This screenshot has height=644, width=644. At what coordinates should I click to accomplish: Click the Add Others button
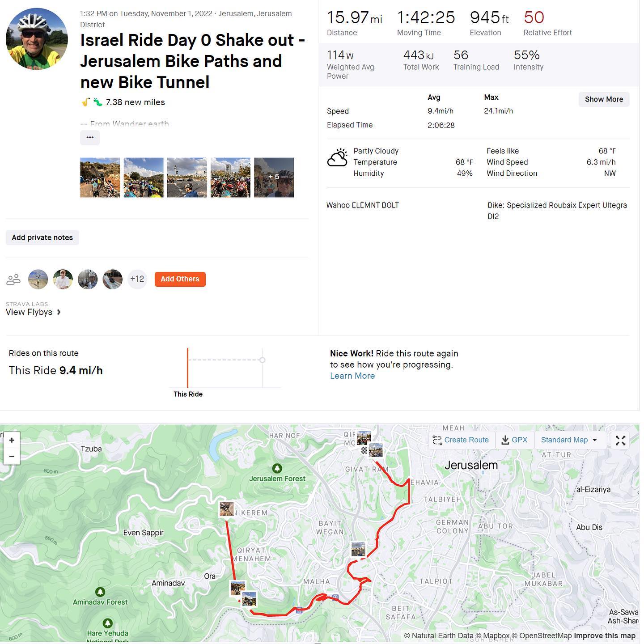pos(180,279)
